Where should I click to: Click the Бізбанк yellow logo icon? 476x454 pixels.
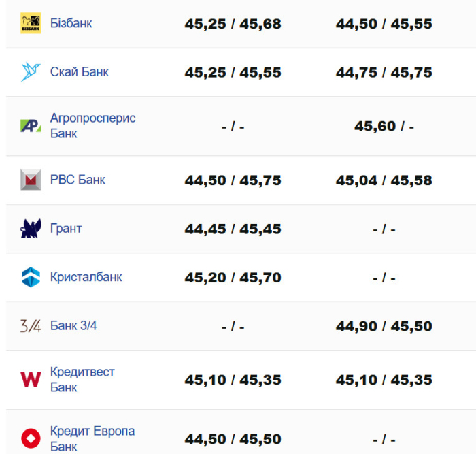(x=31, y=23)
